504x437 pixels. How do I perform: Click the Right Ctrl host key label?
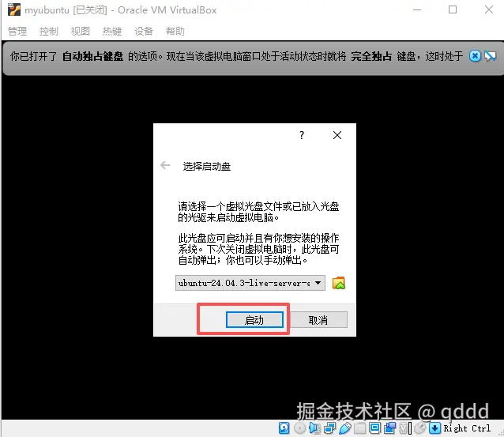(467, 428)
